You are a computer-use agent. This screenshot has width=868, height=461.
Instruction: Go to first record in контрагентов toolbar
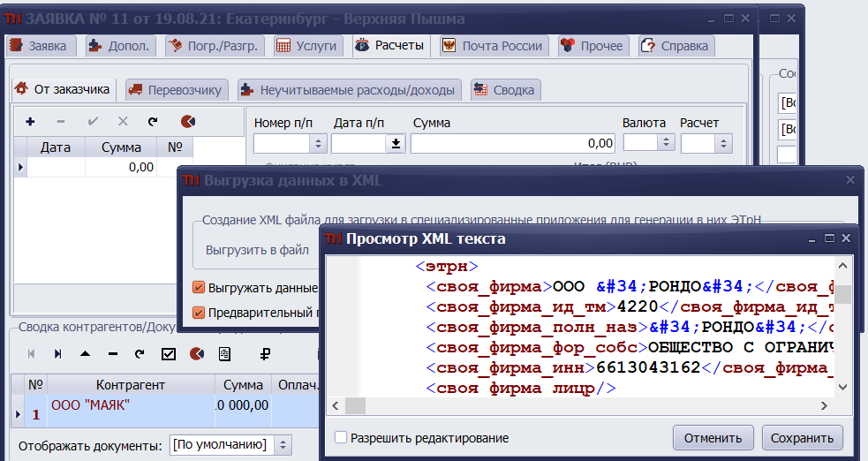pos(32,354)
